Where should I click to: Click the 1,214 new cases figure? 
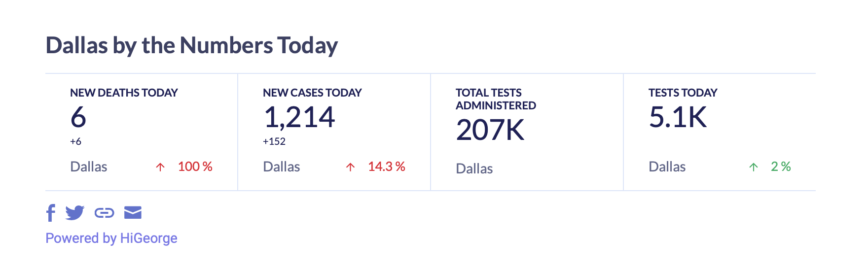point(299,117)
